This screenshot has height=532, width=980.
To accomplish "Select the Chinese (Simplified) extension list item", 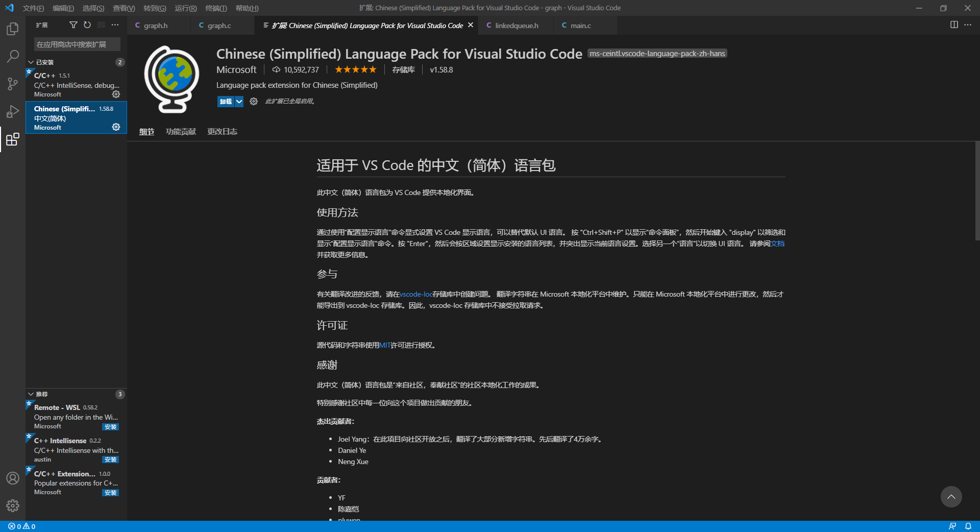I will (x=76, y=118).
